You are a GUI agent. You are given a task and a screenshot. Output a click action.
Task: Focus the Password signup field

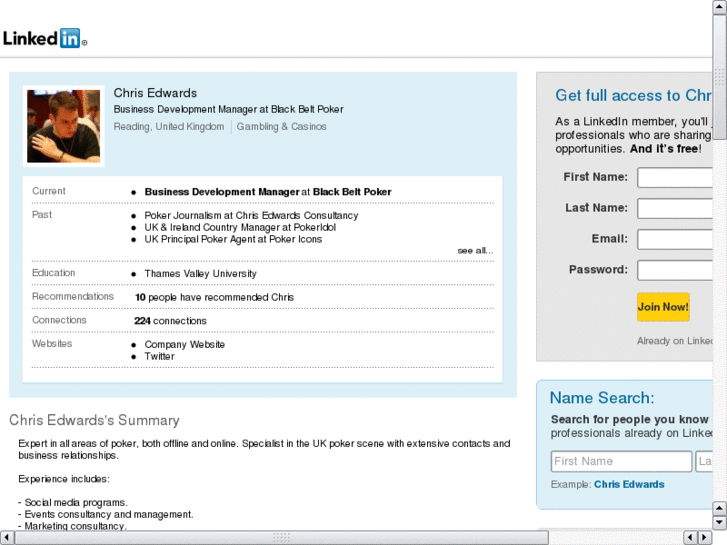675,270
